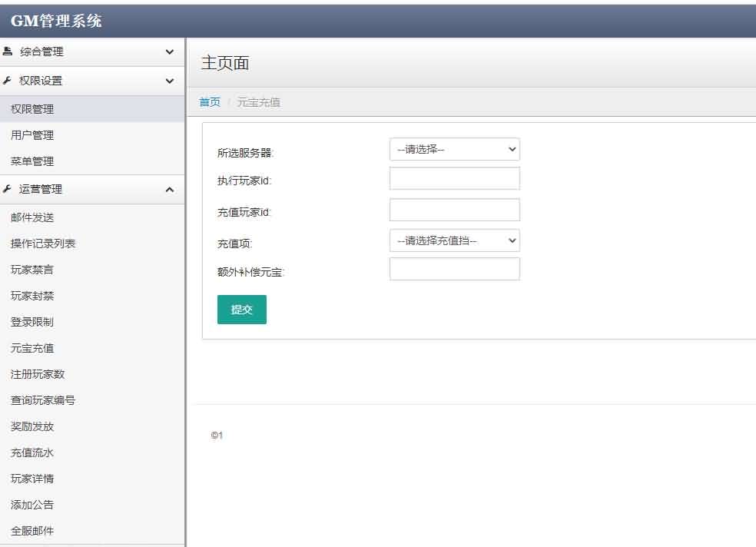Open the 登录限制 page

[x=34, y=321]
